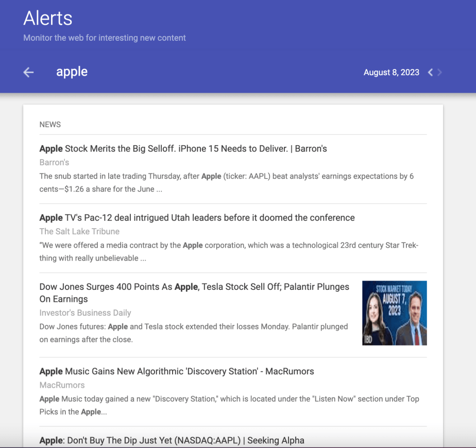Open the Barron's iPhone 15 selloff headline

coord(183,149)
